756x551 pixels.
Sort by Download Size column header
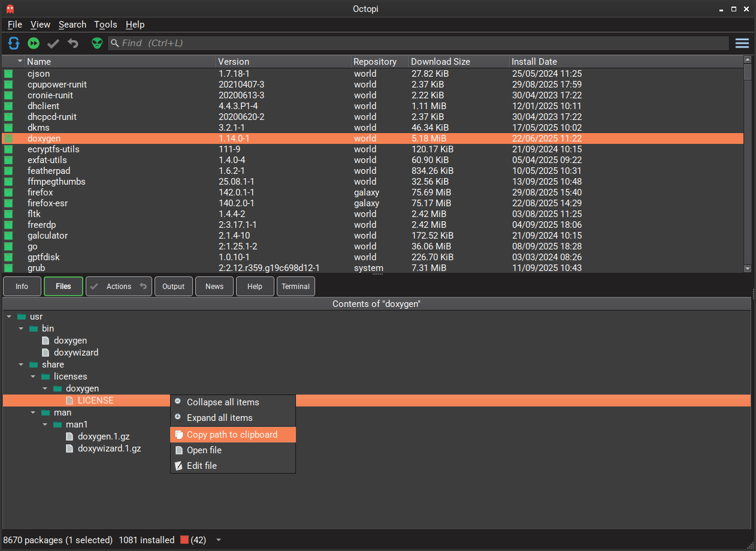(x=459, y=61)
